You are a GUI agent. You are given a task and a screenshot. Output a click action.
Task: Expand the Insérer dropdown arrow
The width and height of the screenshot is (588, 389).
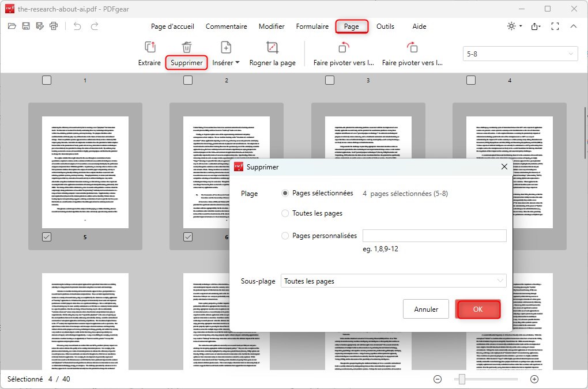(236, 62)
